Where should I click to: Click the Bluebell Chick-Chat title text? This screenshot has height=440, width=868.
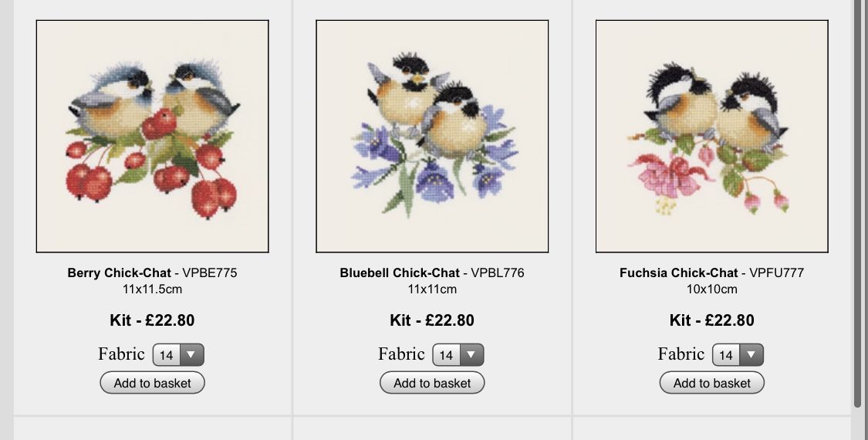point(400,272)
